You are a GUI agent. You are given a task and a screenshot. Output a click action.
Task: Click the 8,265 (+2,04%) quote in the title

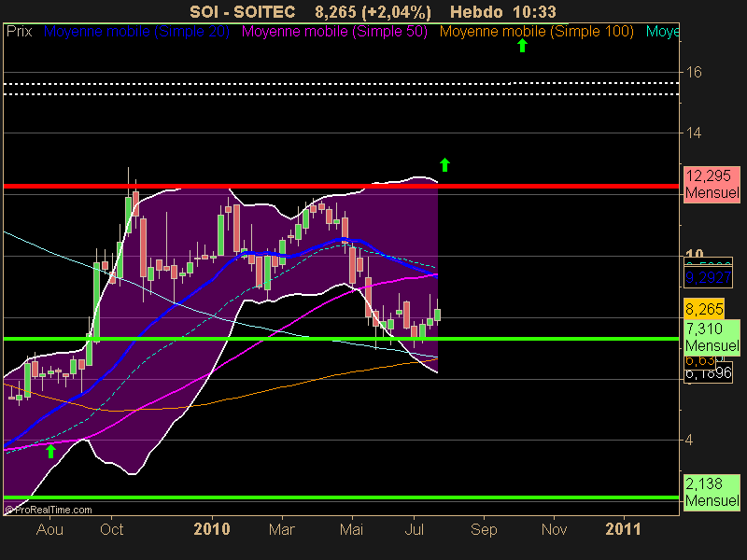[373, 11]
